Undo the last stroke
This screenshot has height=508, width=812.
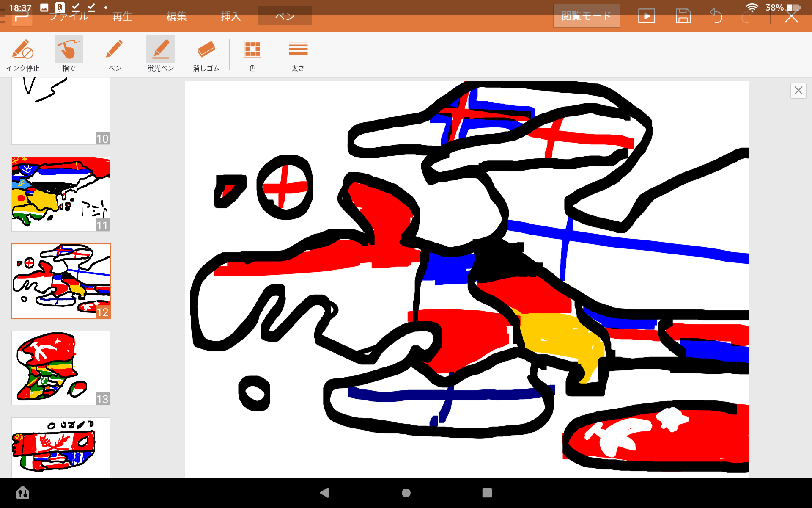pos(716,17)
